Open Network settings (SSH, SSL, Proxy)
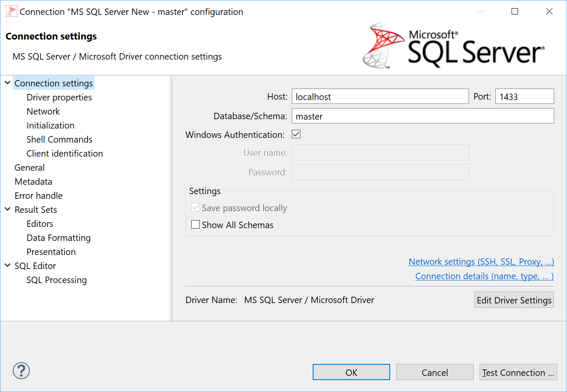 click(481, 261)
